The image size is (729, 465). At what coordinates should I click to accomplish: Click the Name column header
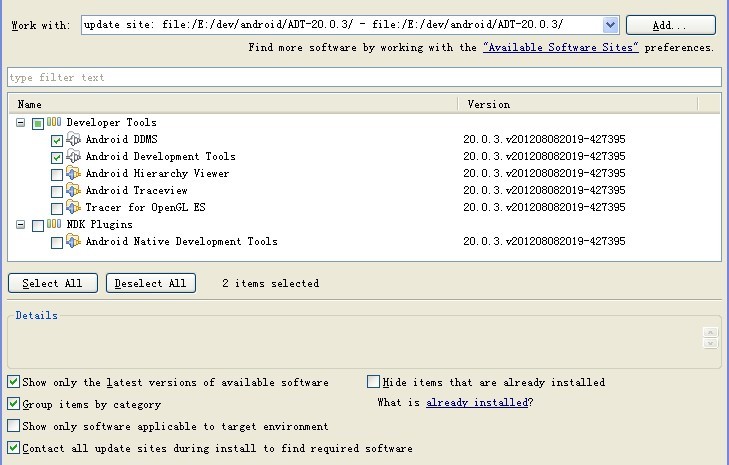[233, 104]
